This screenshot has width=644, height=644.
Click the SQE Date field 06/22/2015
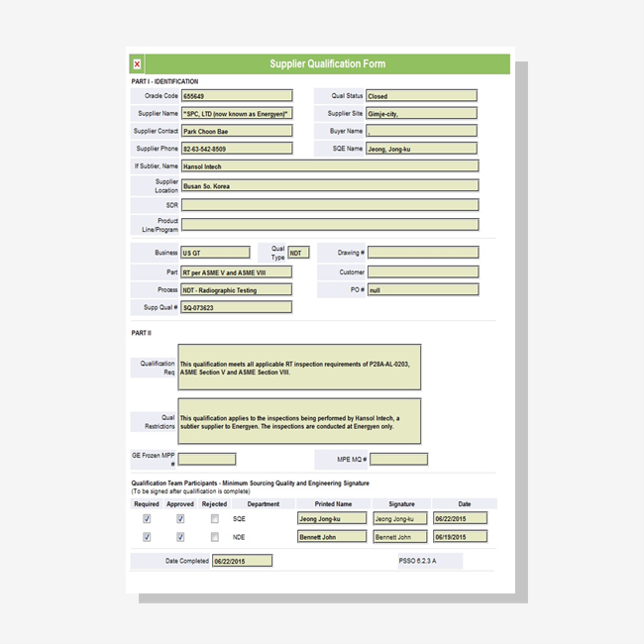(x=461, y=518)
